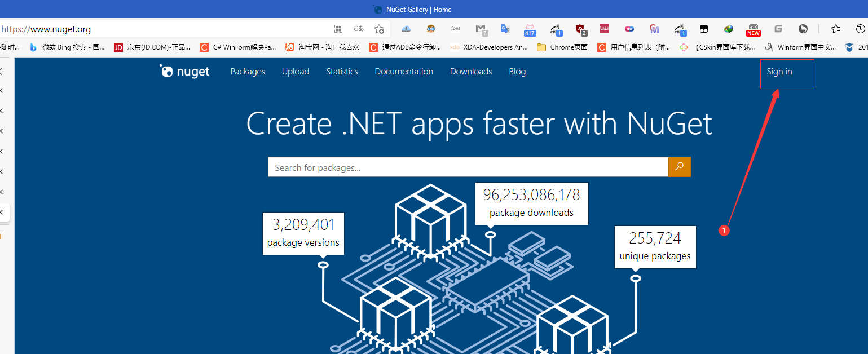Click the nuget logo in the header
The image size is (868, 354).
[x=184, y=72]
